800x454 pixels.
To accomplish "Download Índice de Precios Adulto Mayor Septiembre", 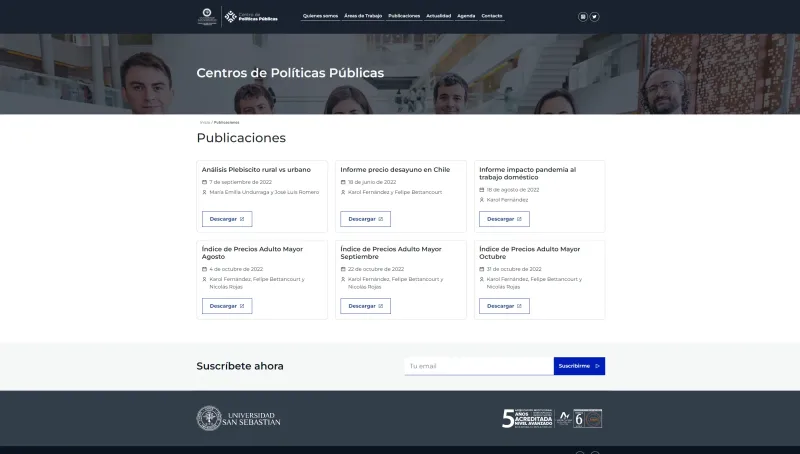I will coord(365,306).
